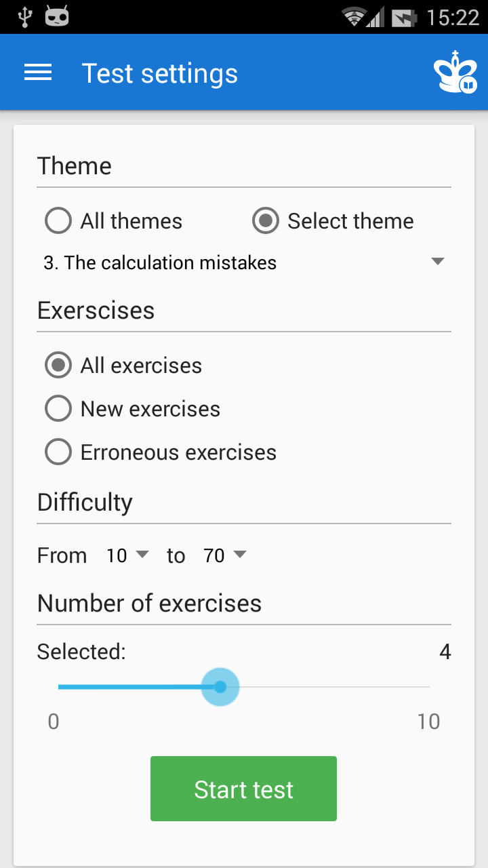Choose New exercises radio option
The height and width of the screenshot is (868, 488).
[x=132, y=409]
